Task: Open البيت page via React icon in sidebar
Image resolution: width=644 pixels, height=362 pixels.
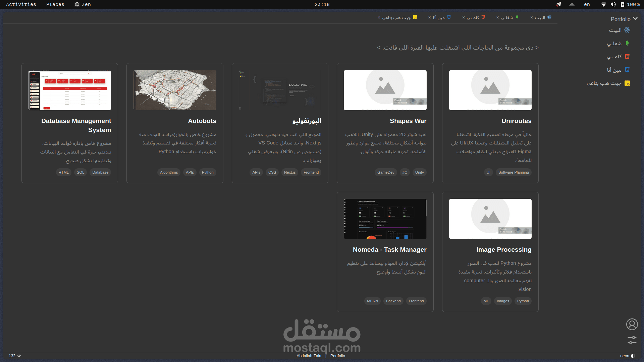Action: (x=627, y=30)
